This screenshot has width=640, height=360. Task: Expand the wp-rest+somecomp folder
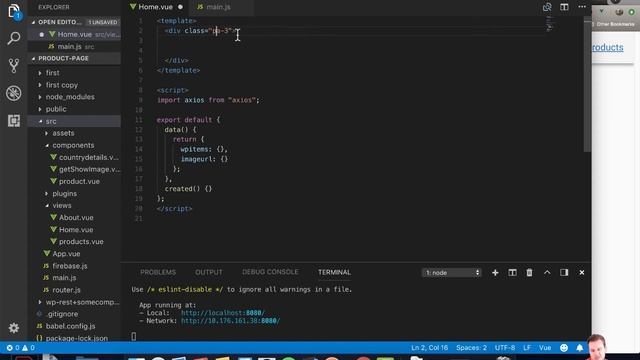[82, 302]
